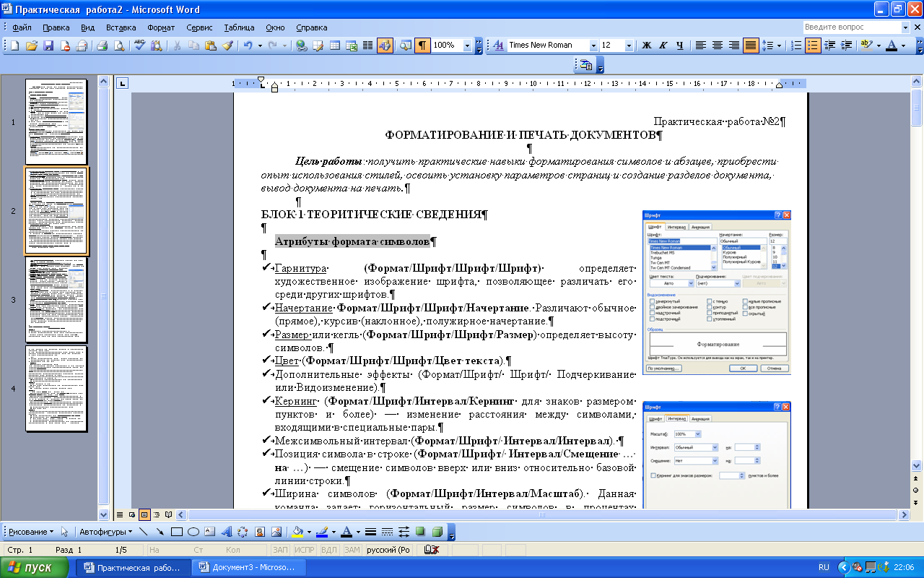Select the Arrow drawing tool
The height and width of the screenshot is (578, 924).
(x=160, y=532)
